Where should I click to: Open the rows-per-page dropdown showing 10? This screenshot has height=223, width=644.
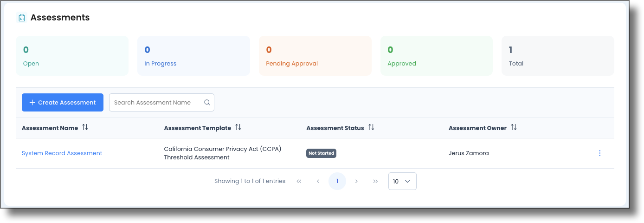pyautogui.click(x=402, y=181)
